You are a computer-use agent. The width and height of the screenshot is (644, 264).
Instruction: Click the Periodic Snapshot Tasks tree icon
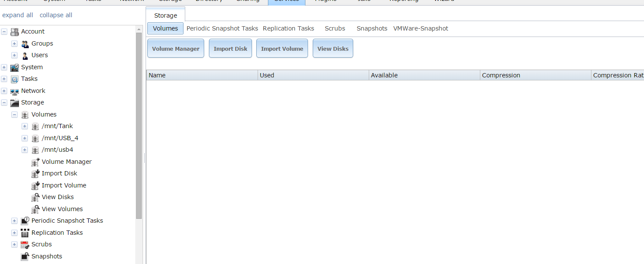tap(25, 221)
